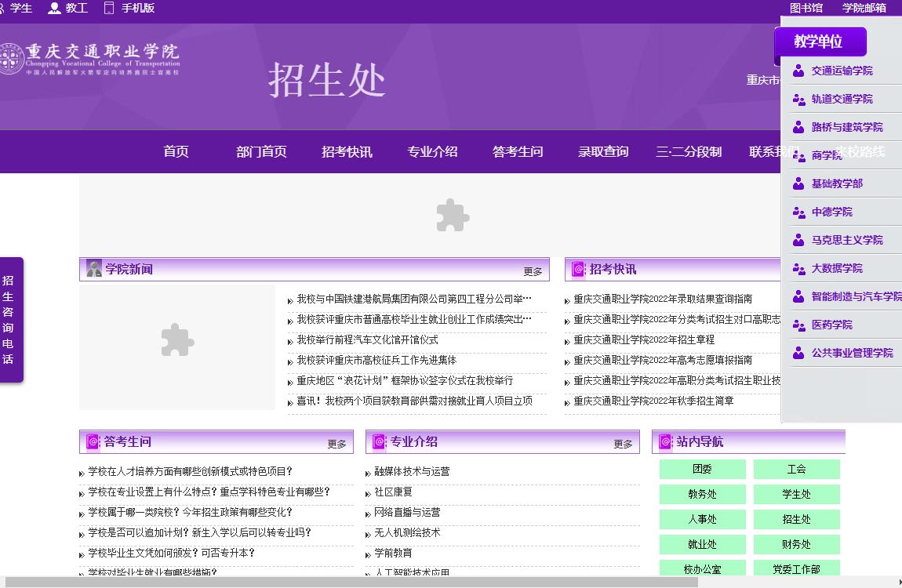Image resolution: width=902 pixels, height=588 pixels.
Task: Click the 交通运输学院 person icon
Action: [798, 71]
